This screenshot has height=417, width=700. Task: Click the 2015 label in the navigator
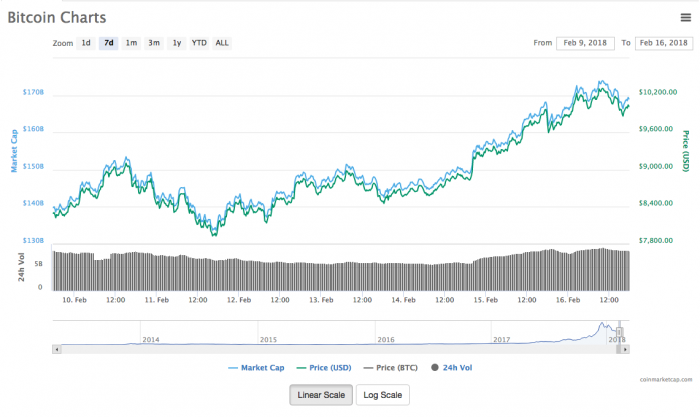[x=268, y=340]
